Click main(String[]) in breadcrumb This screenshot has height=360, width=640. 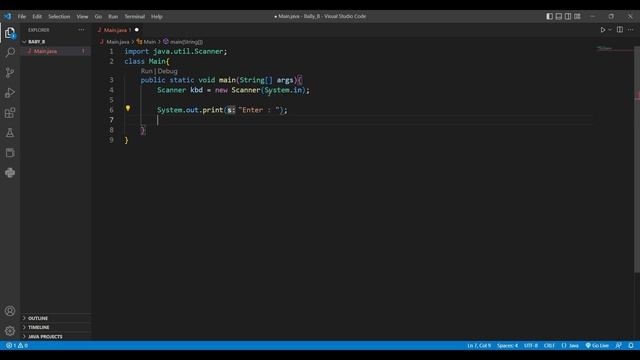pyautogui.click(x=186, y=42)
